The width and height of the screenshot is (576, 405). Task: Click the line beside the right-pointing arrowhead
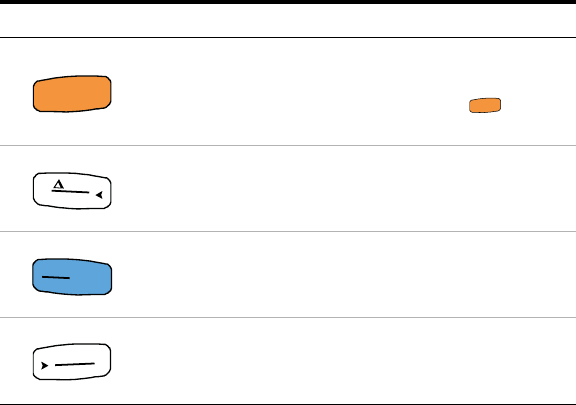pos(75,364)
